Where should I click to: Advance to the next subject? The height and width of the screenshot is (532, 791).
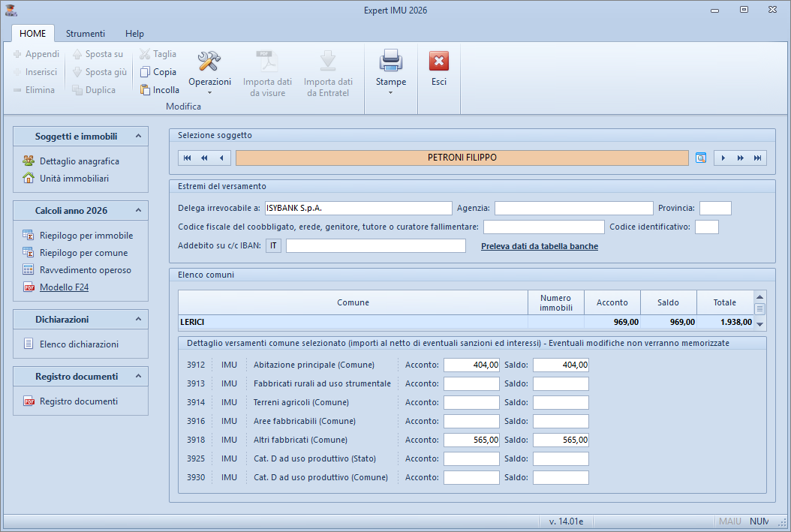pyautogui.click(x=723, y=158)
